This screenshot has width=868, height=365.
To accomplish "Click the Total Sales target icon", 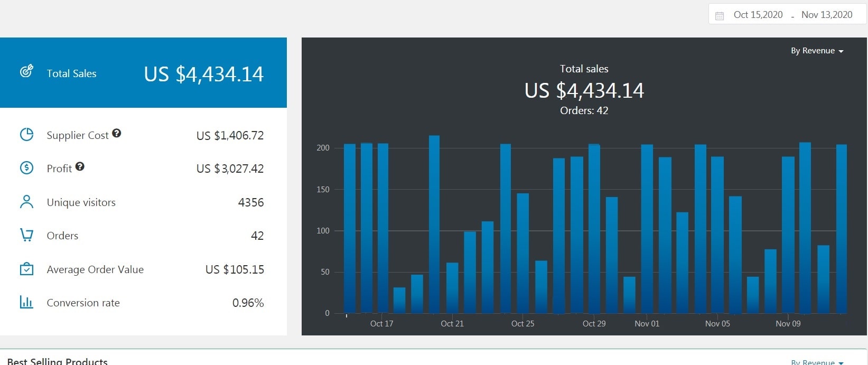I will [x=26, y=71].
